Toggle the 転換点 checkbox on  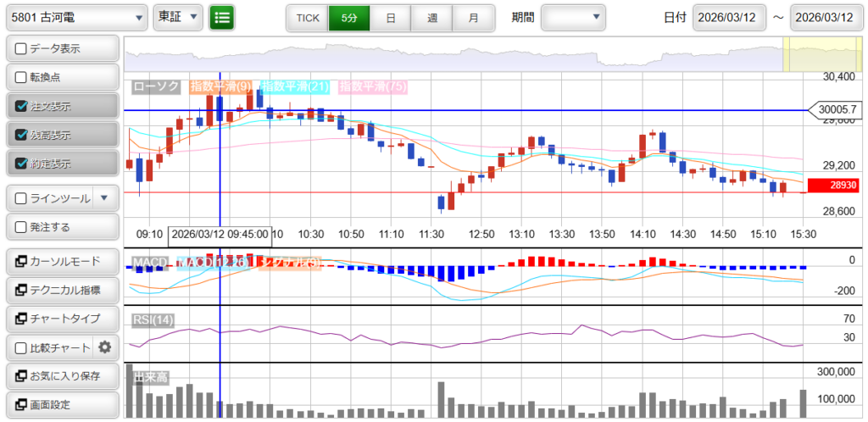pos(21,78)
